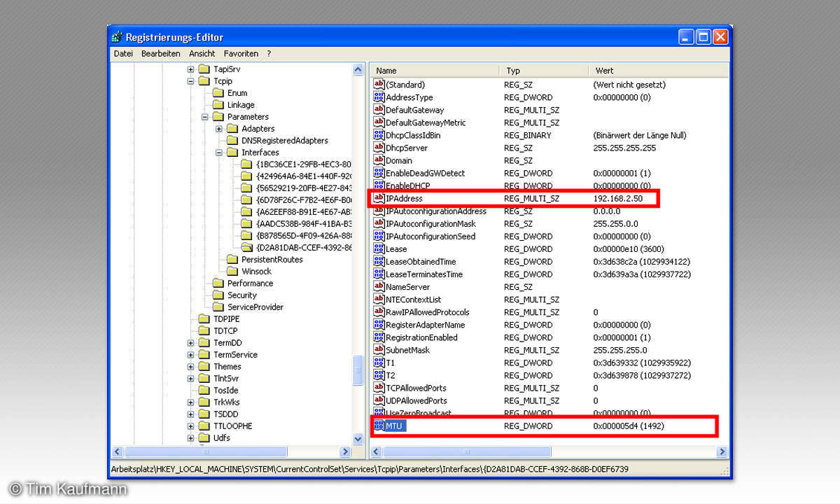Select the IPAutoconfigurationMask value name
The width and height of the screenshot is (840, 504).
coord(430,224)
